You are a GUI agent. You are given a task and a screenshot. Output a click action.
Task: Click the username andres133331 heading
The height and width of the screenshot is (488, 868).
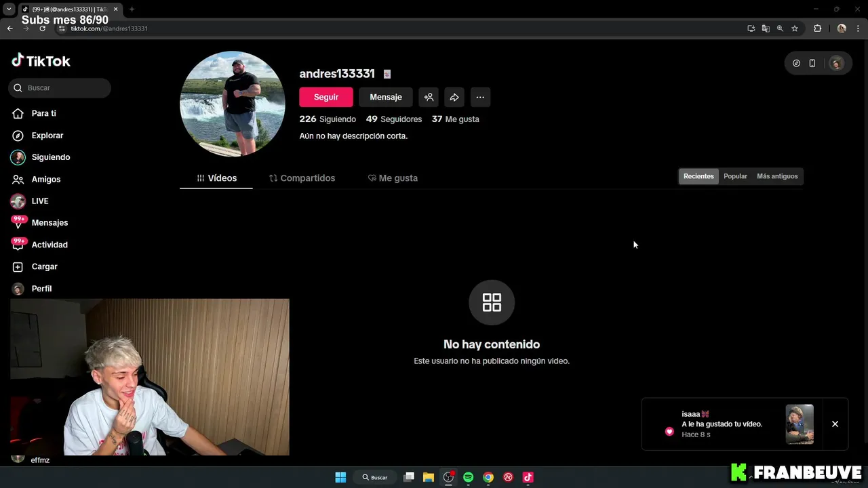[x=337, y=73]
